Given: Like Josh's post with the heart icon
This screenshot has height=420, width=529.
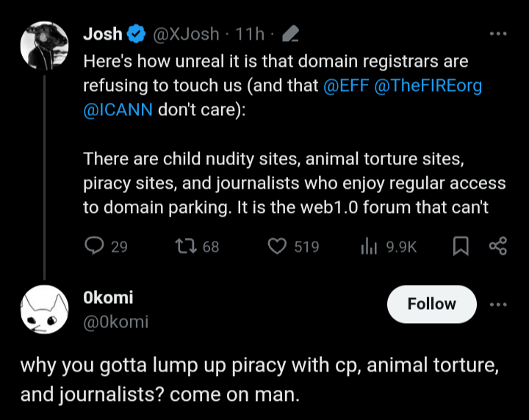Looking at the screenshot, I should click(276, 247).
